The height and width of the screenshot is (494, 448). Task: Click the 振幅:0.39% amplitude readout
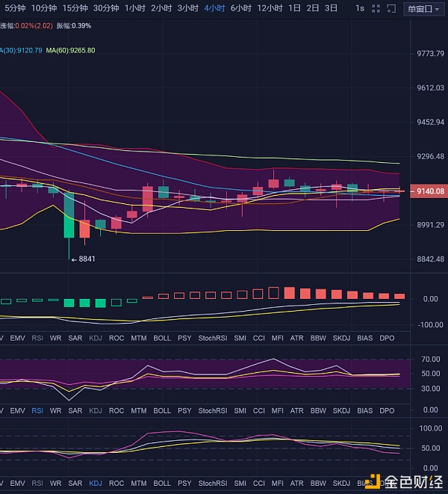74,26
